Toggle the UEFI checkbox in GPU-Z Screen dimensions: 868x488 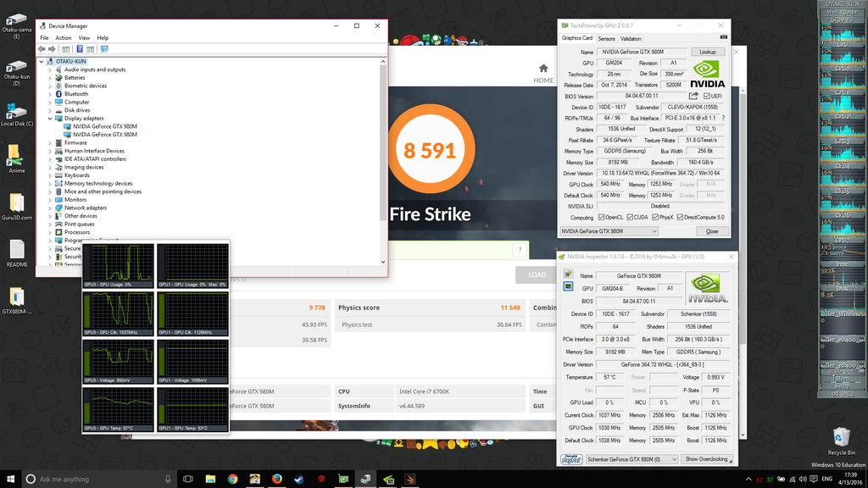(706, 97)
